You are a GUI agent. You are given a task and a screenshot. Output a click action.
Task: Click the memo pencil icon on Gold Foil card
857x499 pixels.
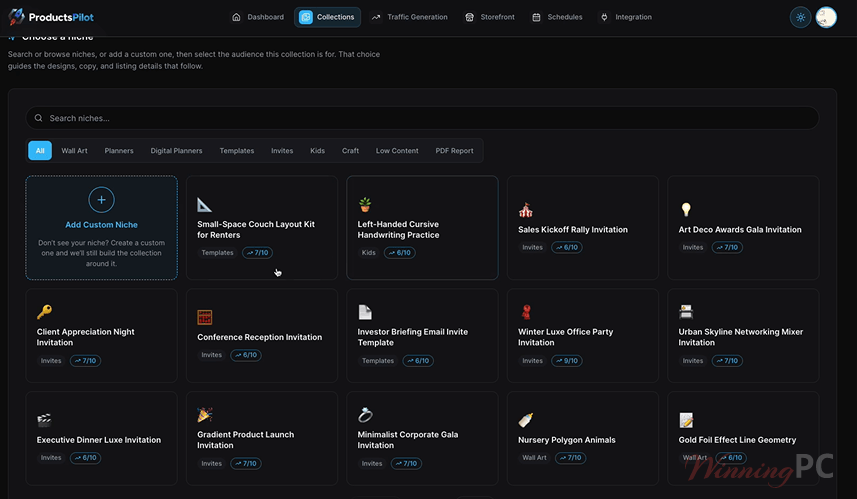(x=686, y=420)
